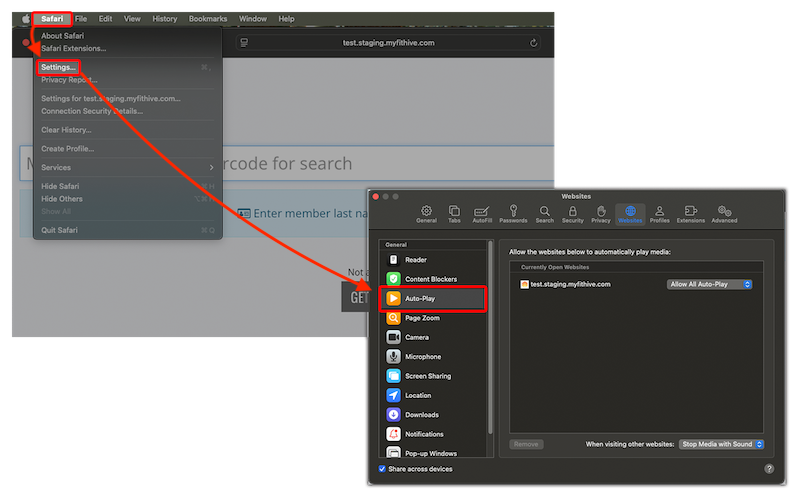Viewport: 800px width, 501px height.
Task: Open the Allow All Auto-Play dropdown
Action: 710,284
